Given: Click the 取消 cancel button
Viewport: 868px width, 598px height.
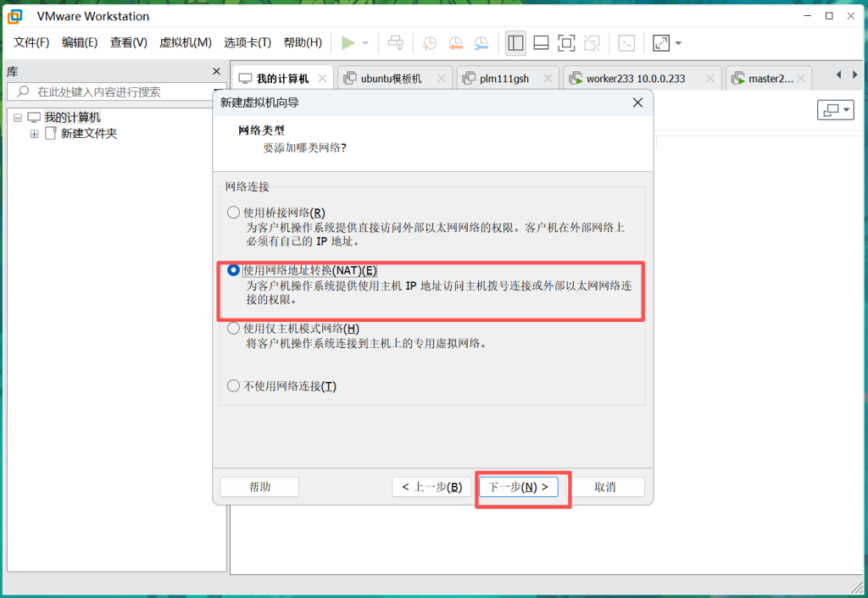Looking at the screenshot, I should tap(605, 487).
